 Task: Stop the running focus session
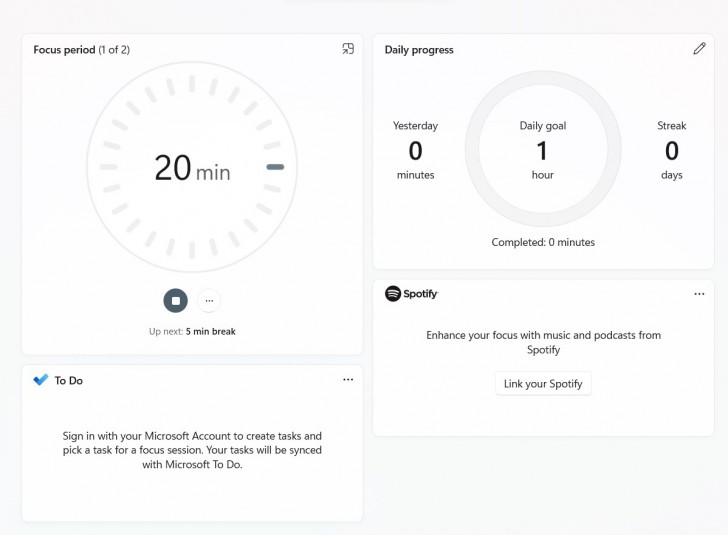click(175, 300)
